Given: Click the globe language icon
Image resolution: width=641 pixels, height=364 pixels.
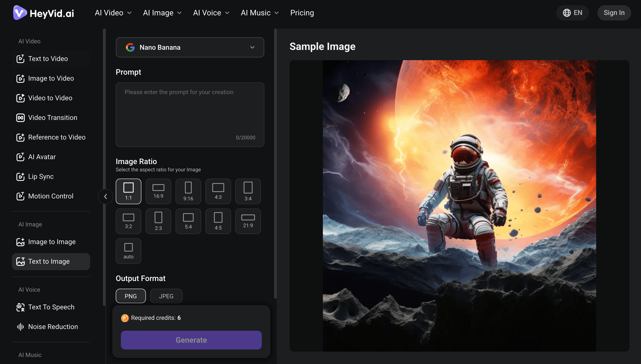Looking at the screenshot, I should tap(567, 13).
